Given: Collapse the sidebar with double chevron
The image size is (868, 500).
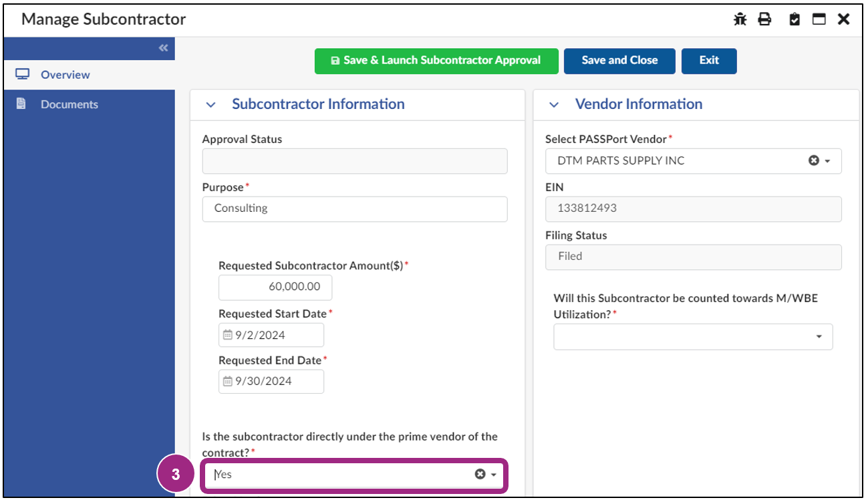Looking at the screenshot, I should tap(163, 48).
